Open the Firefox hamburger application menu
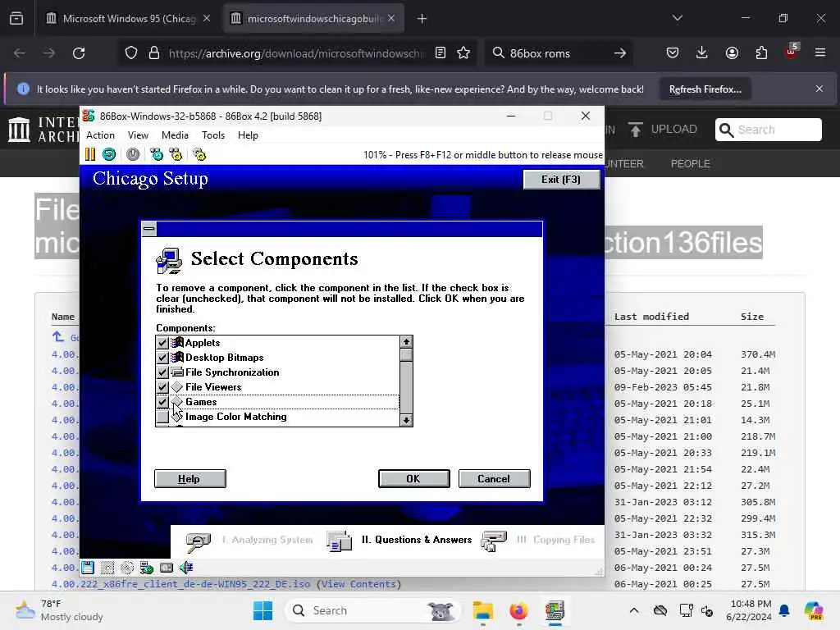The width and height of the screenshot is (840, 630). (820, 53)
